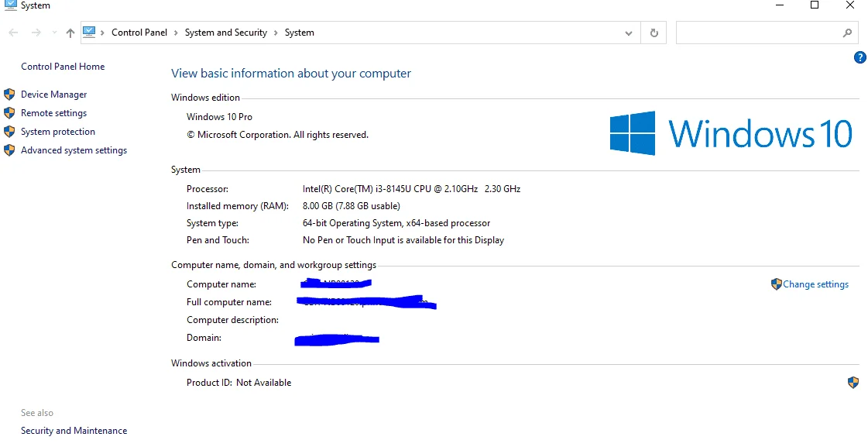
Task: Refresh the System page
Action: pos(654,33)
